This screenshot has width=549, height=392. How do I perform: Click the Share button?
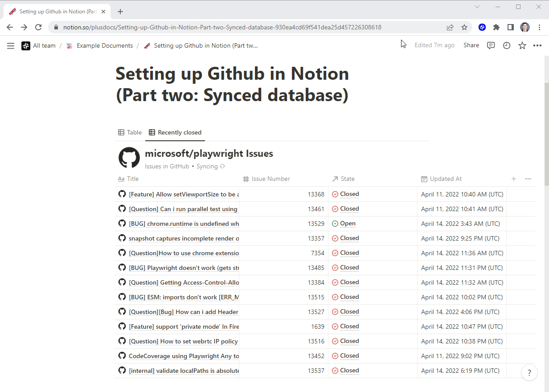[471, 45]
